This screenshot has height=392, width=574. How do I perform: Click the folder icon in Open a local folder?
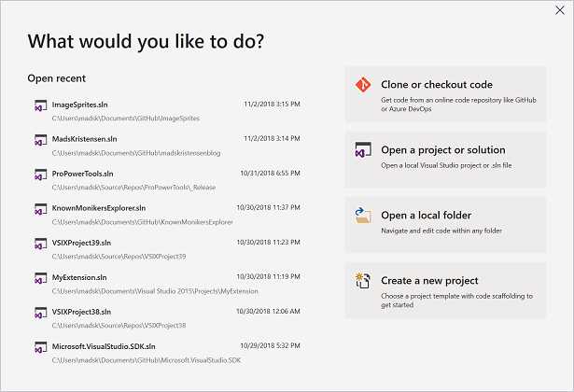[x=363, y=216]
